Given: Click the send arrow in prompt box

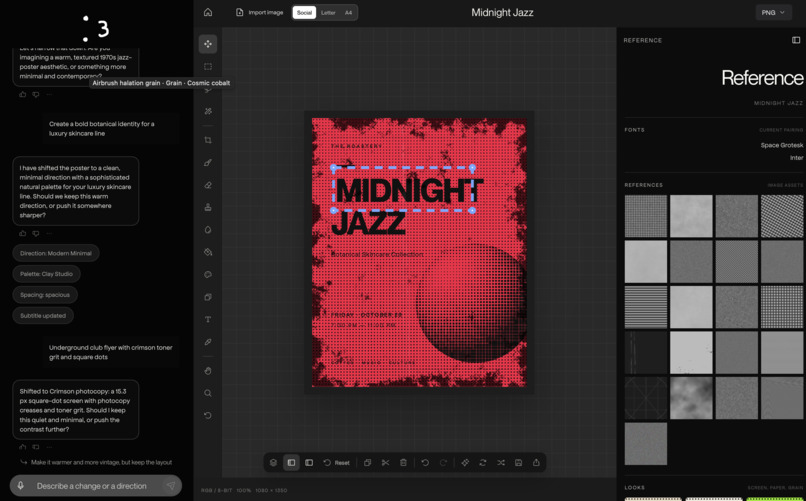Looking at the screenshot, I should tap(171, 486).
